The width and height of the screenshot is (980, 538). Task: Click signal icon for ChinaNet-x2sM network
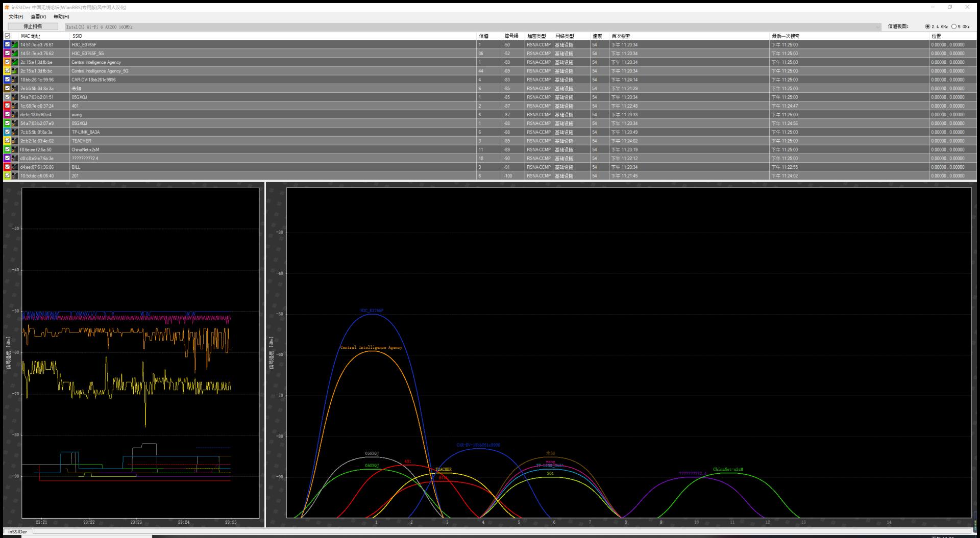coord(15,149)
